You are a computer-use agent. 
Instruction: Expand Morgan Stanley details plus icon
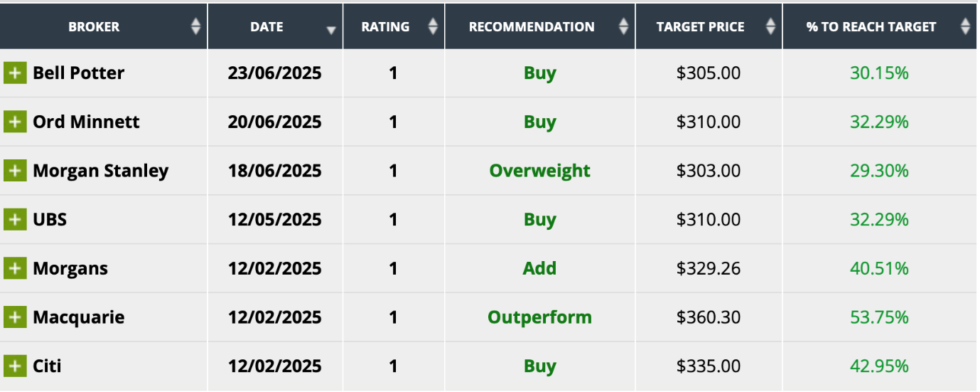coord(15,171)
